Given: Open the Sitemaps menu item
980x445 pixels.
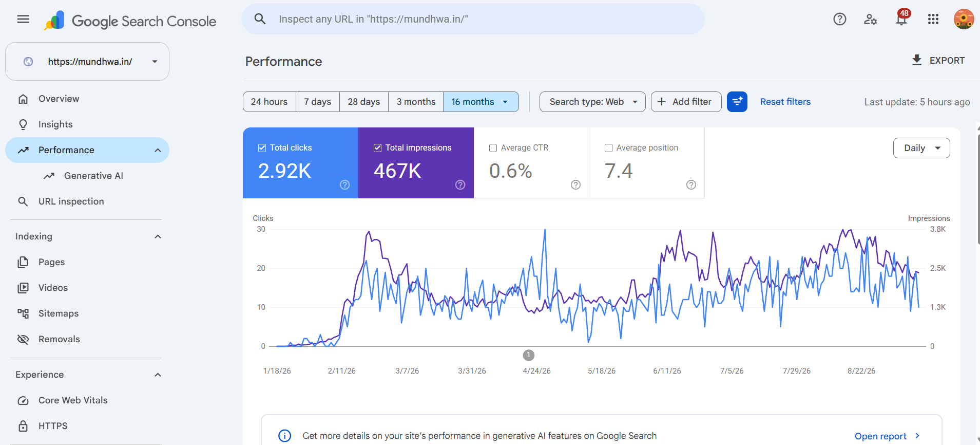Looking at the screenshot, I should [87, 313].
